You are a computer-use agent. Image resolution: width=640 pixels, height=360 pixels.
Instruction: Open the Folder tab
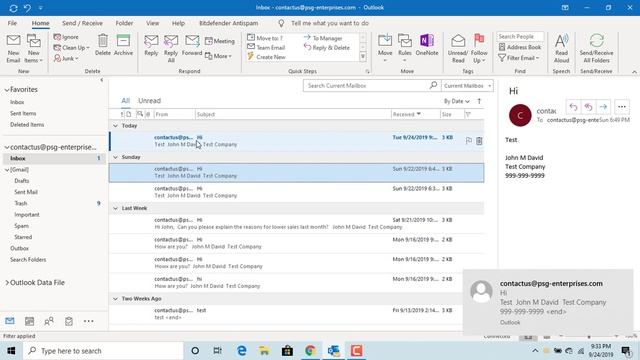point(124,23)
